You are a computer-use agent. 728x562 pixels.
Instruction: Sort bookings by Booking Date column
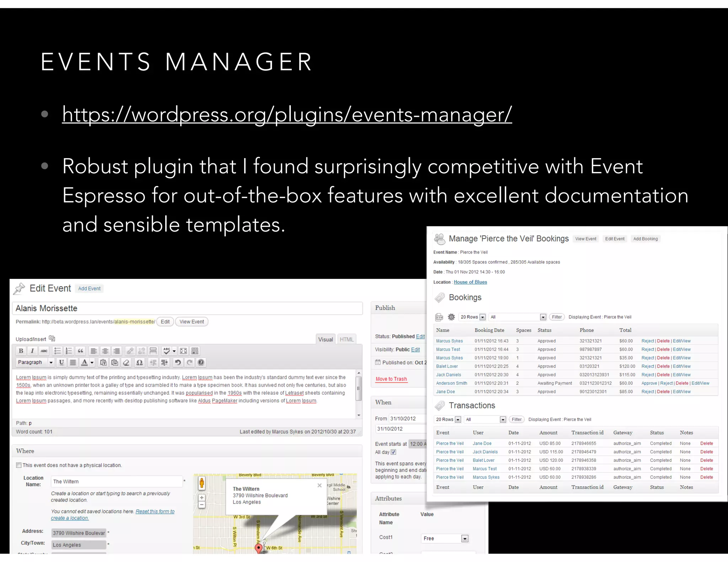pyautogui.click(x=489, y=330)
